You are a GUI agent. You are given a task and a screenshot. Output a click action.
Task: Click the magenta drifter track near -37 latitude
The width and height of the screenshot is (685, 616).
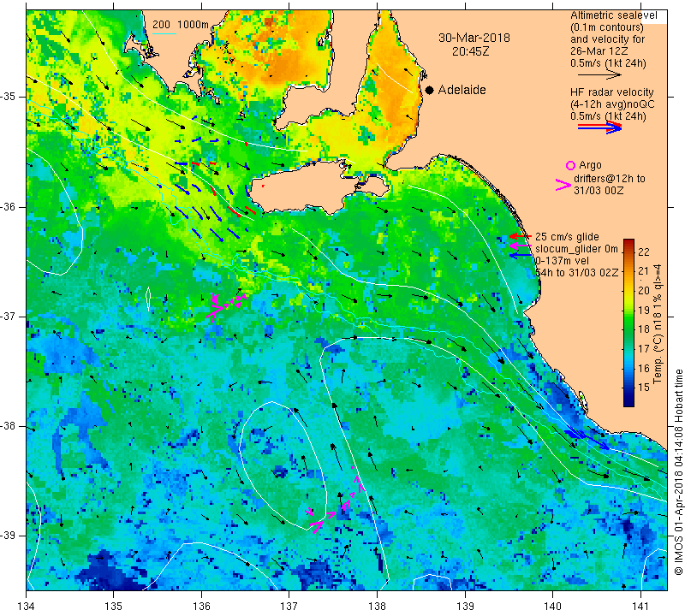pyautogui.click(x=226, y=306)
